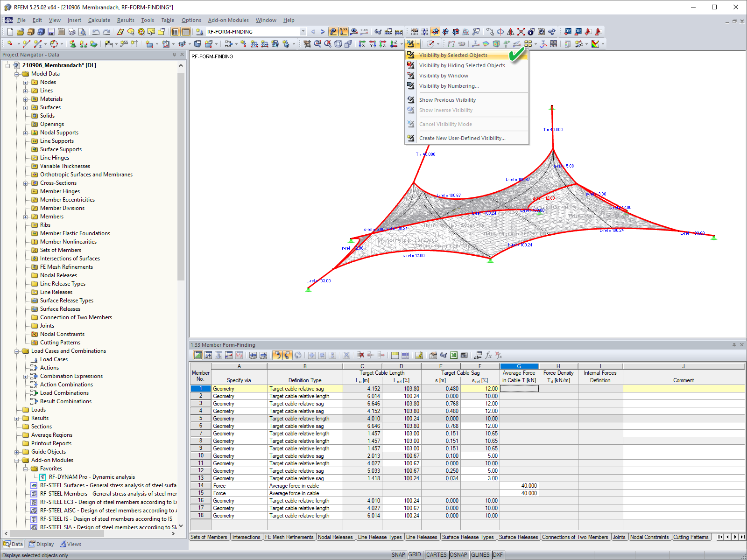Screen dimensions: 747x560
Task: Click the Undo arrow icon
Action: (x=96, y=32)
